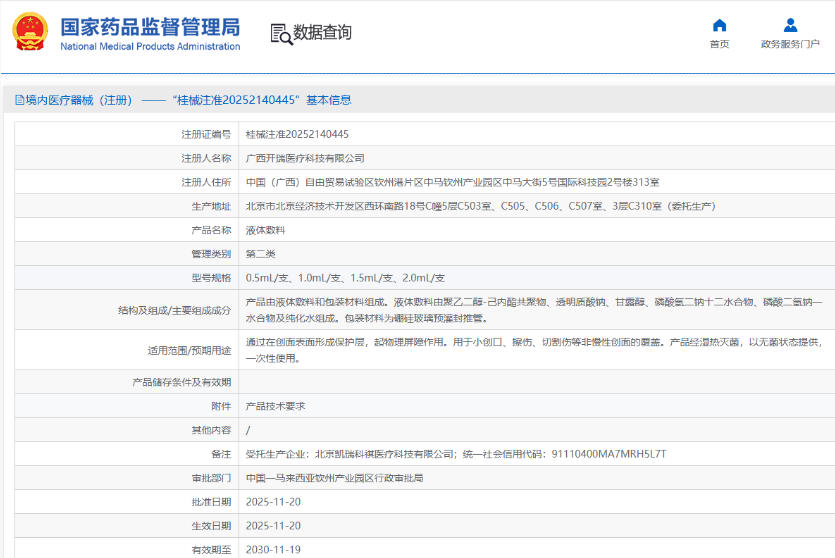Click the management category value 第二类
Viewport: 835px width, 558px height.
(260, 254)
